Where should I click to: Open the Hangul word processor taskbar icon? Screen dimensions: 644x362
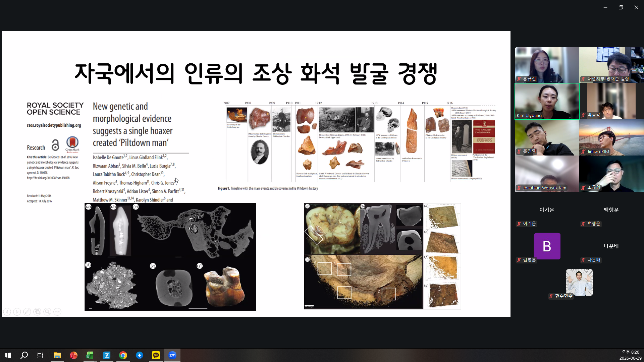tap(107, 355)
